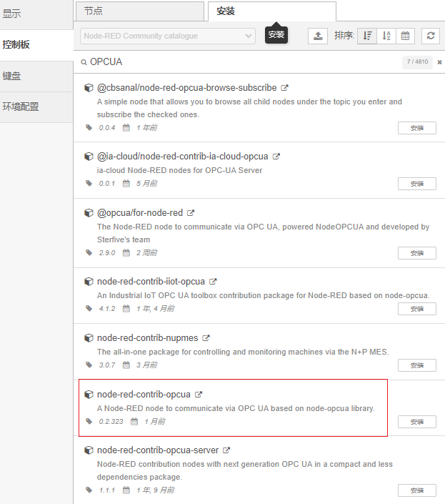
Task: Sort by relevance using the sort icon
Action: 367,36
